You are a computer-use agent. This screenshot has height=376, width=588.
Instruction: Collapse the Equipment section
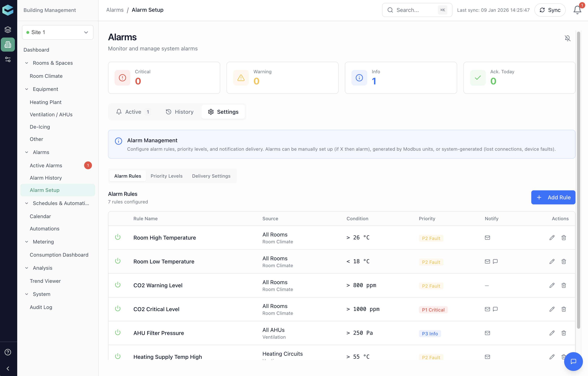[27, 89]
